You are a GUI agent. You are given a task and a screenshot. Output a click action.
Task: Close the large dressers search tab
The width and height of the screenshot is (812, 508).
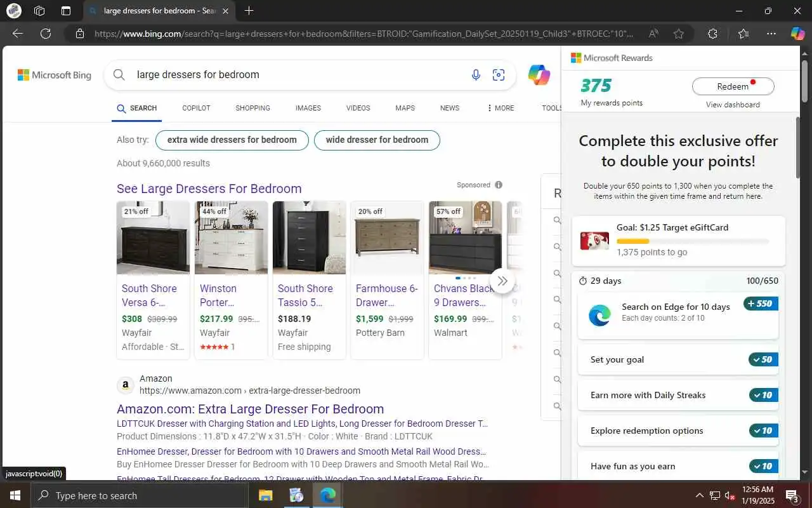coord(226,11)
